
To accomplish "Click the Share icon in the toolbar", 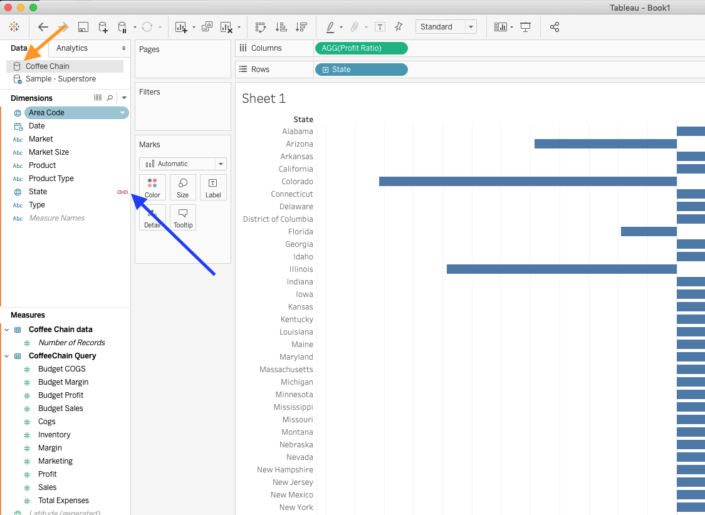I will tap(555, 27).
